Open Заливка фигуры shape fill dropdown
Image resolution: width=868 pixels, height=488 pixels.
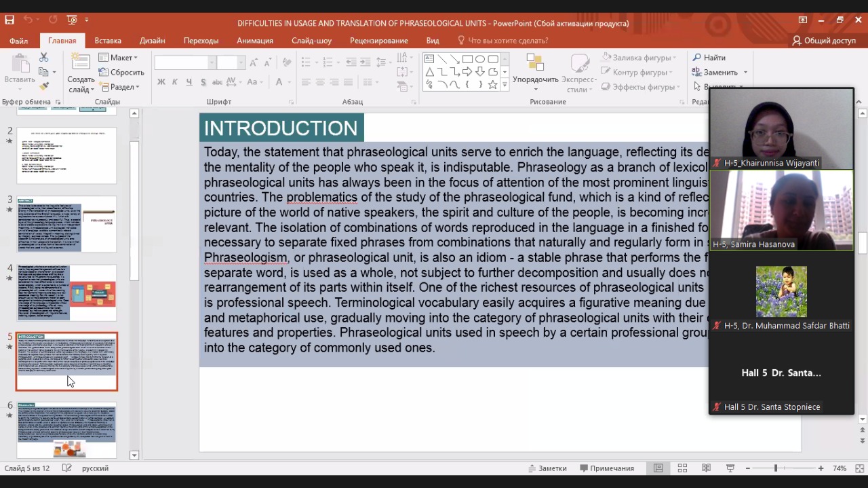638,58
